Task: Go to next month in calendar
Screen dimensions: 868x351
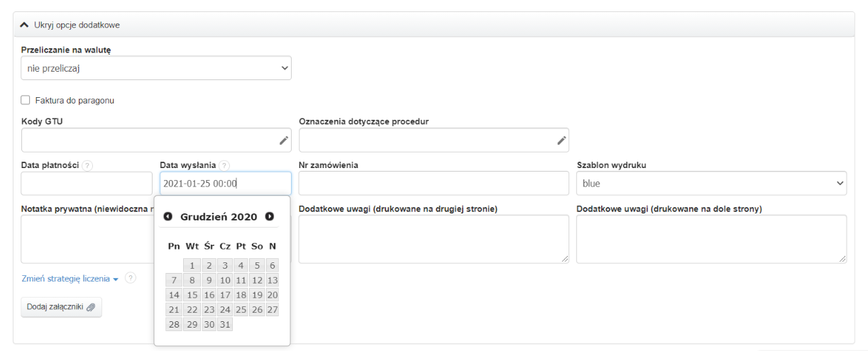Action: (270, 216)
